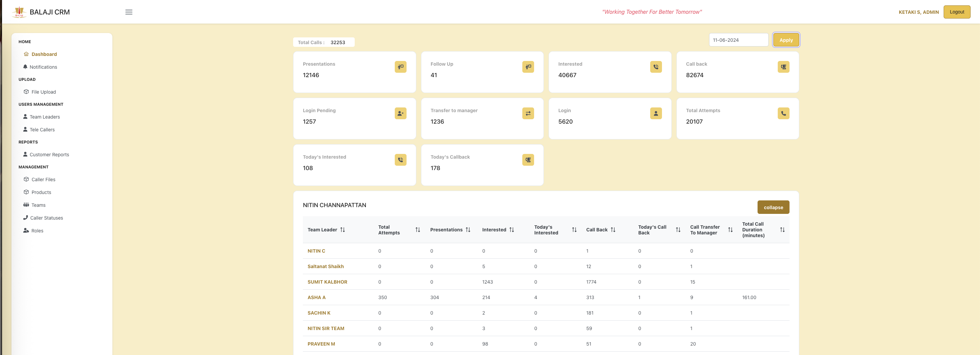The width and height of the screenshot is (980, 355).
Task: Click the Transfer to manager swap icon
Action: click(x=528, y=113)
